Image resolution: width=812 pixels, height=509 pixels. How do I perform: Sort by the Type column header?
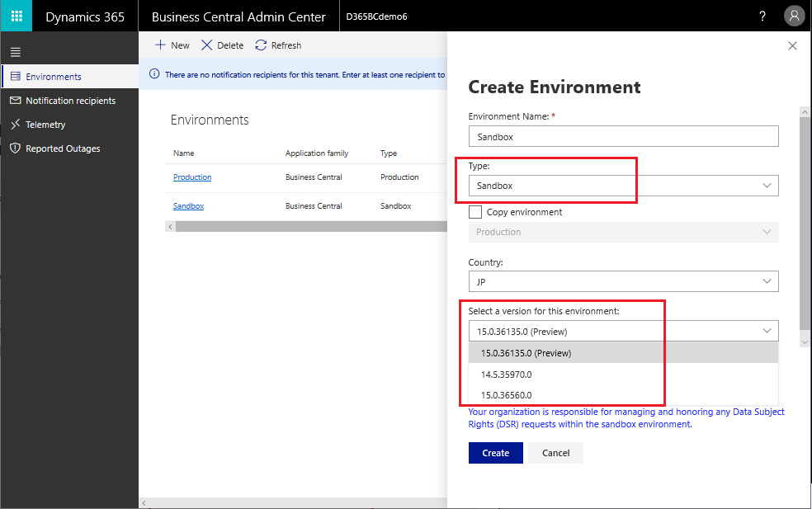(389, 153)
